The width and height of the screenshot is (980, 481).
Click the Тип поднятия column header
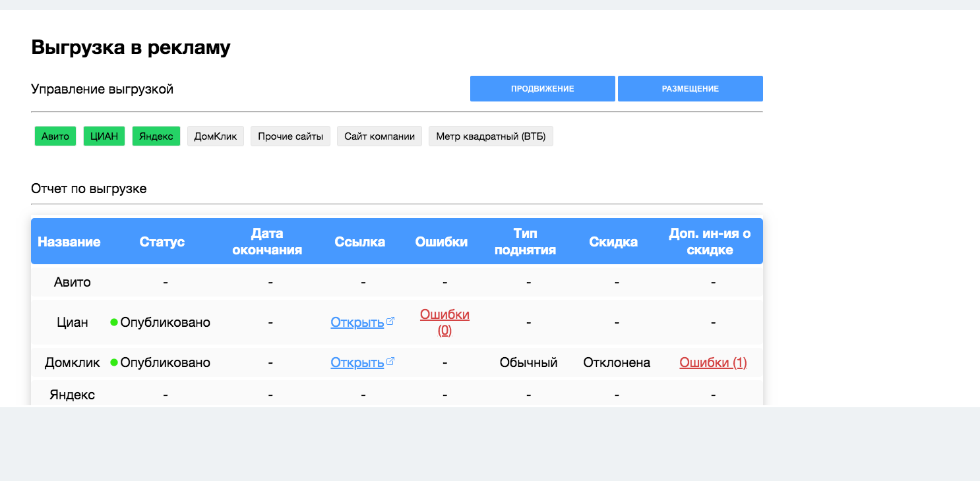[x=526, y=242]
